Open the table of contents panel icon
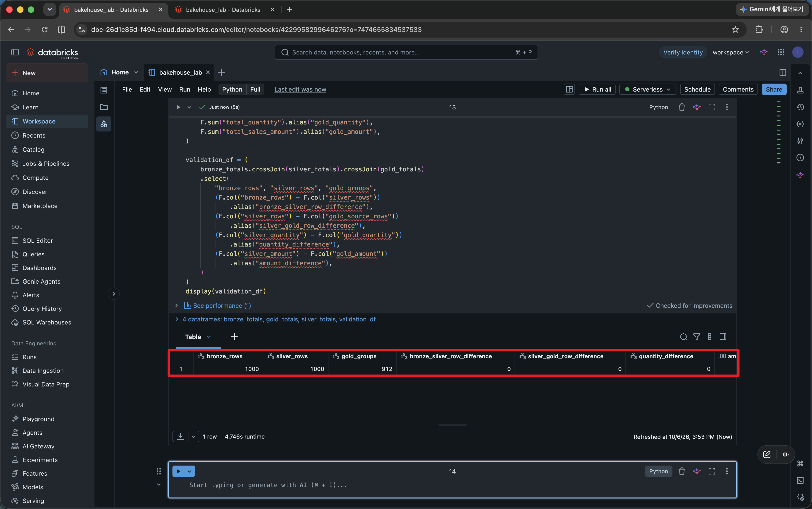812x509 pixels. pos(104,90)
